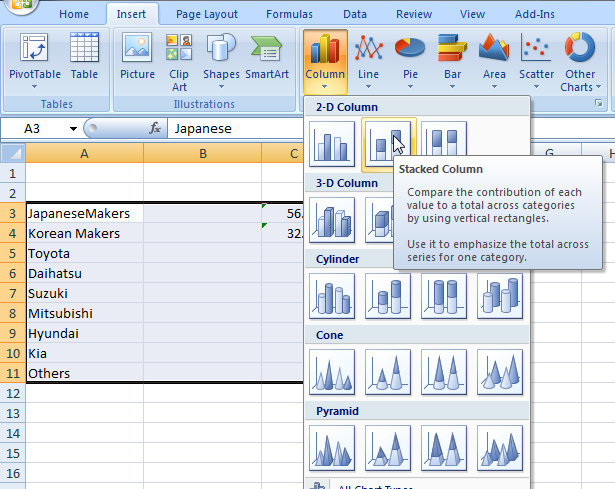
Task: Choose 3-D Cone chart
Action: coord(500,372)
